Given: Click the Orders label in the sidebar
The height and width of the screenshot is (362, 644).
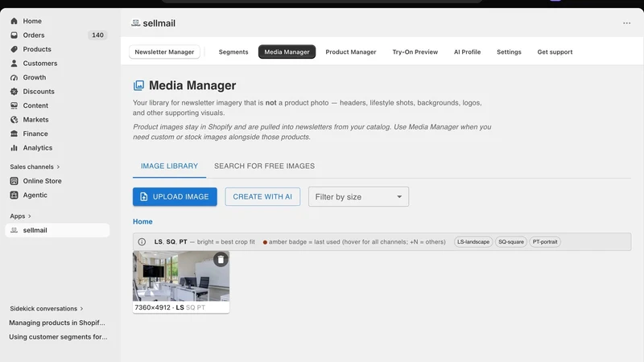Looking at the screenshot, I should click(34, 35).
